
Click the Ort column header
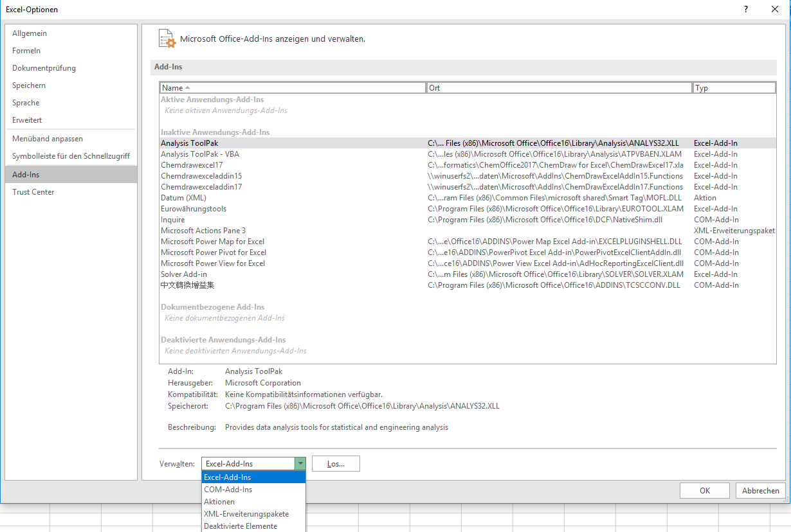[x=559, y=88]
